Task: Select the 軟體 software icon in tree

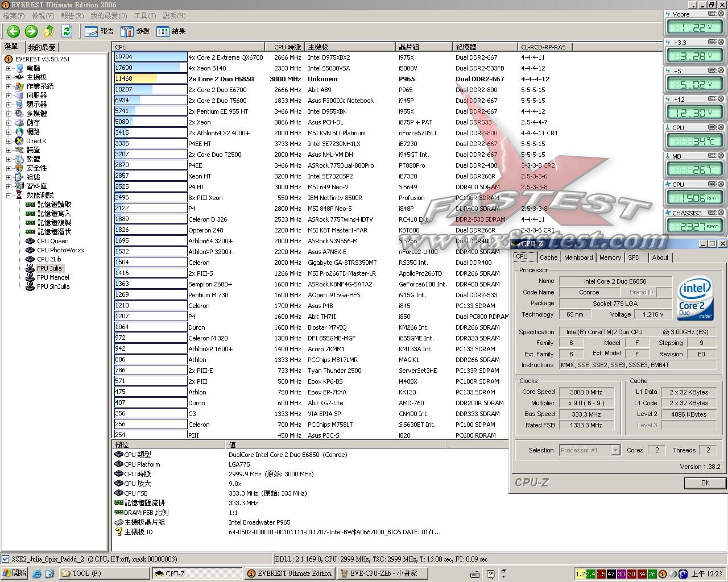Action: click(19, 159)
